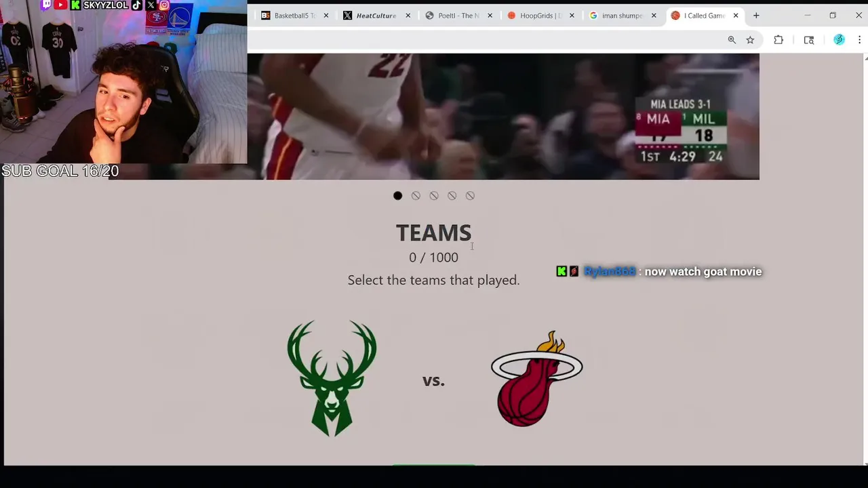Choose the Miami Heat logo
This screenshot has width=868, height=488.
536,378
